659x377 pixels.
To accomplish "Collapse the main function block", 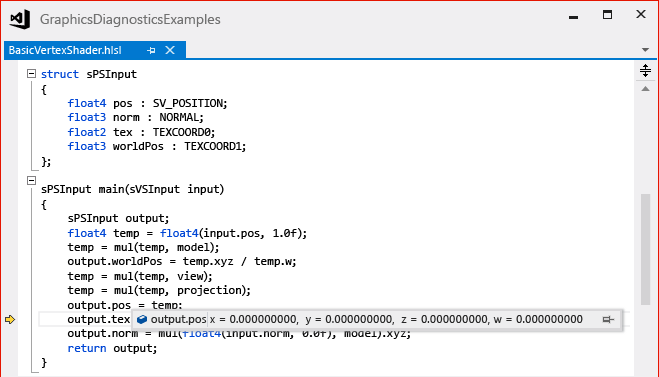I will (31, 181).
